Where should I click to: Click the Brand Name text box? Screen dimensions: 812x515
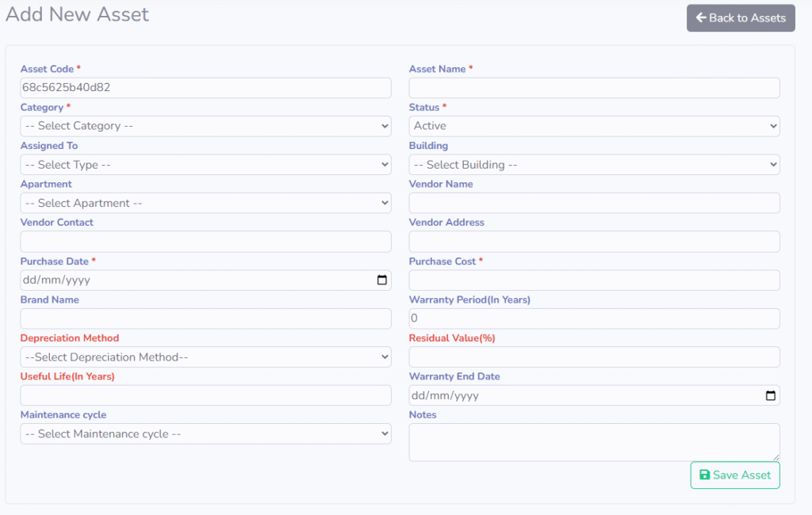[x=205, y=319]
